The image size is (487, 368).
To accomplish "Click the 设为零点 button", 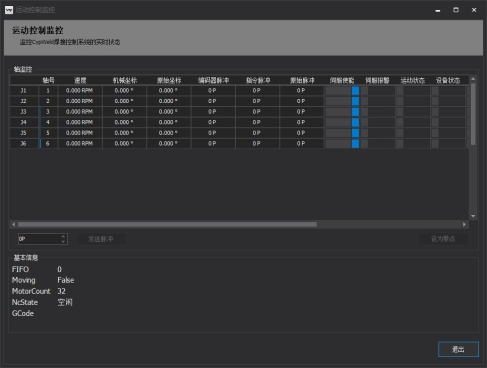I will (x=443, y=239).
